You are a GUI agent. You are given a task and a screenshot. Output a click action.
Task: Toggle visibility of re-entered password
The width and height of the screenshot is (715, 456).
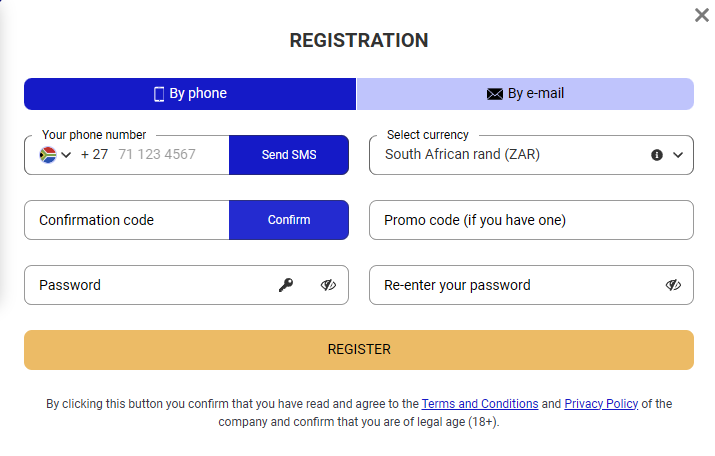tap(673, 285)
